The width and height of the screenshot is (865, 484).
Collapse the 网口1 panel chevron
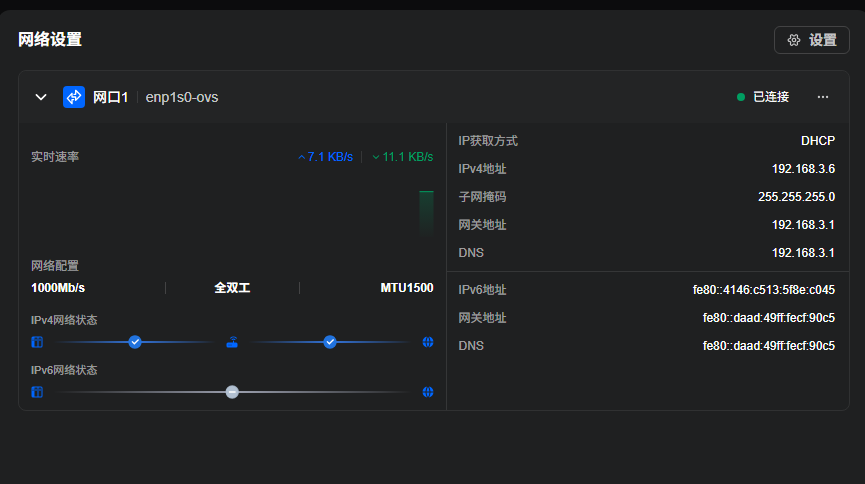click(41, 97)
